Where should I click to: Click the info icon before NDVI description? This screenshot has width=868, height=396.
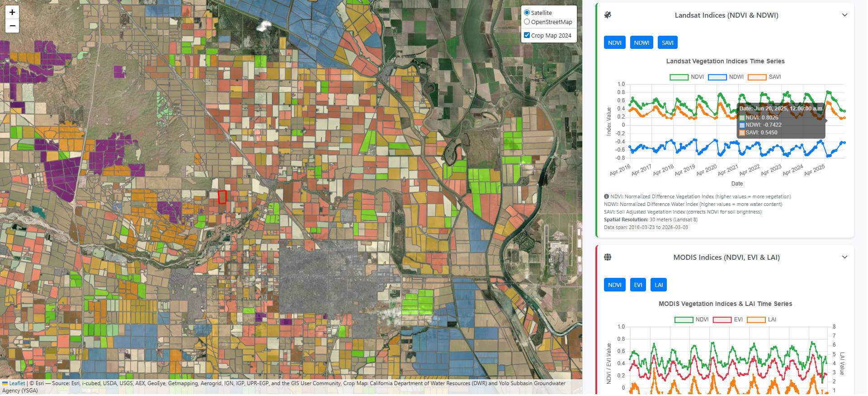pos(606,196)
